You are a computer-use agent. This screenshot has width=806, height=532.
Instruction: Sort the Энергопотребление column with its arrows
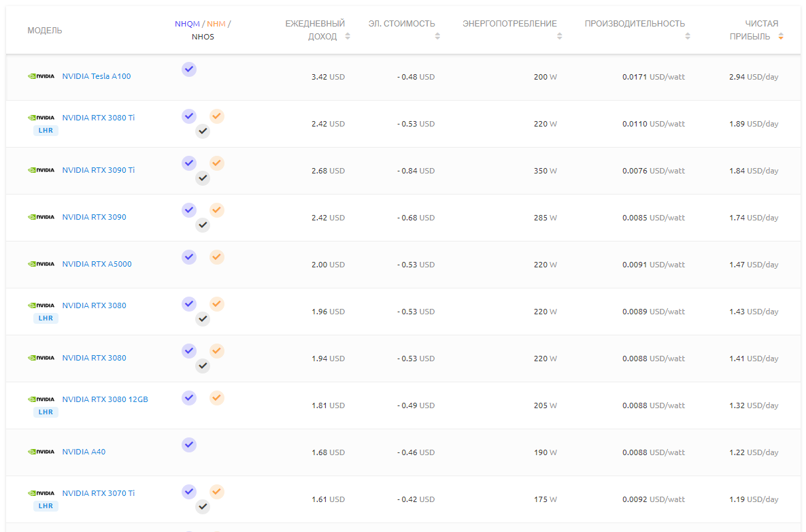pyautogui.click(x=559, y=37)
